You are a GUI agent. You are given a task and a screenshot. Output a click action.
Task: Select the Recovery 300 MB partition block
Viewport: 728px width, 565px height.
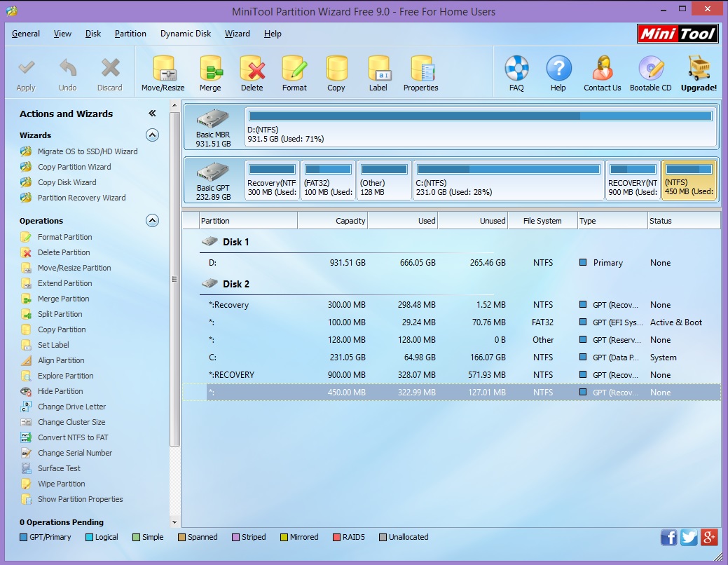point(272,180)
